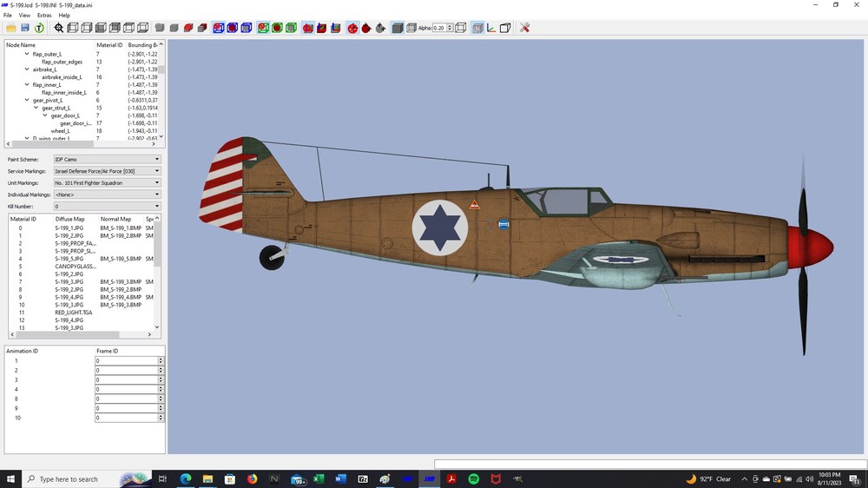This screenshot has height=488, width=868.
Task: Open the View menu
Action: pyautogui.click(x=24, y=16)
